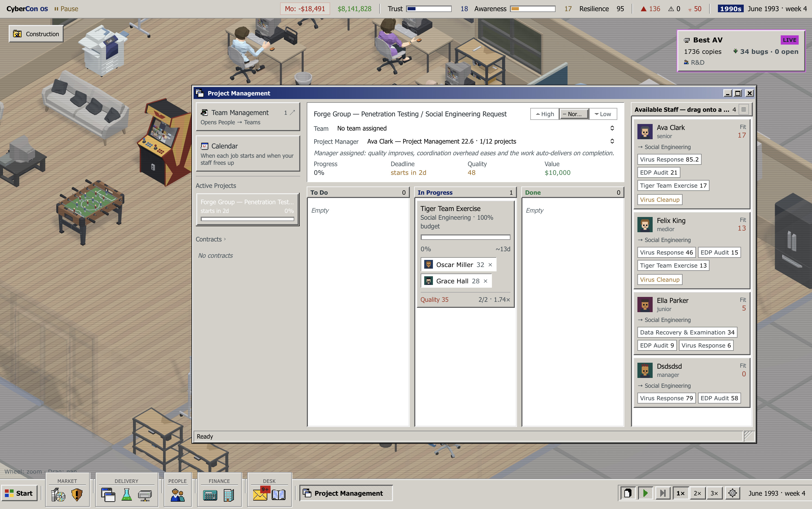Open the Best AV live product card

tap(741, 51)
